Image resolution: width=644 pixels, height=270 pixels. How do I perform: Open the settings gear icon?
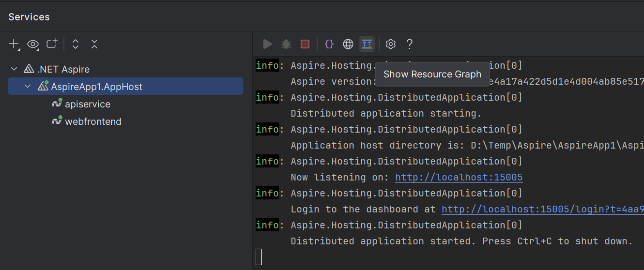(391, 45)
